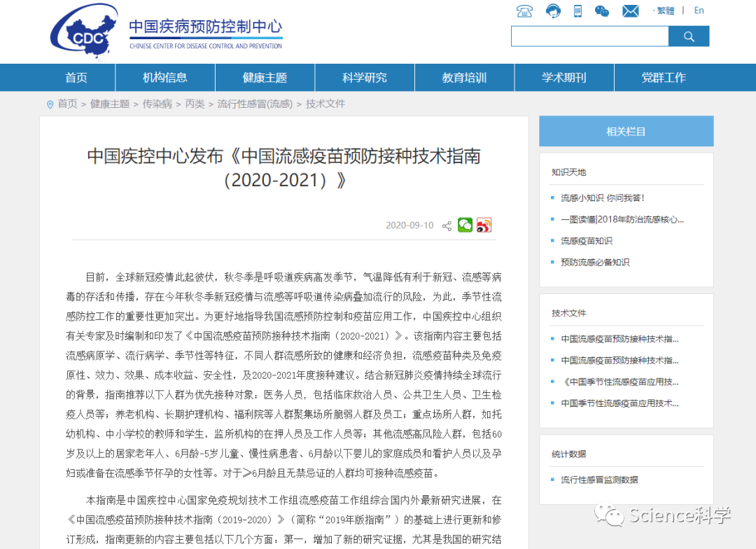Click the mobile phone icon
Image resolution: width=756 pixels, height=549 pixels.
coord(577,11)
